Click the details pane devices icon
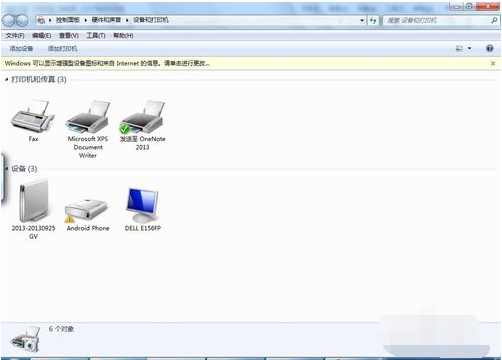Viewport: 502px width, 360px height. tap(26, 339)
